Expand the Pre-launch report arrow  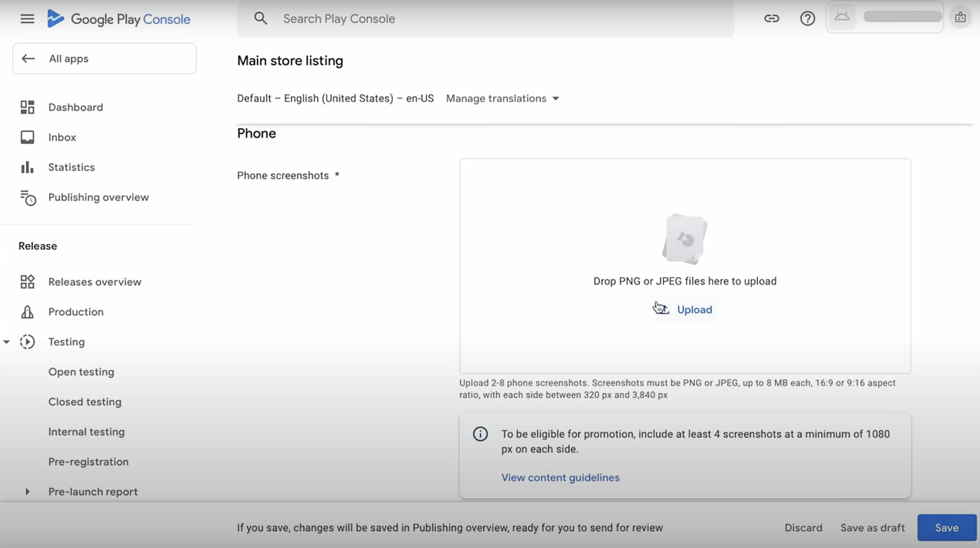click(27, 492)
